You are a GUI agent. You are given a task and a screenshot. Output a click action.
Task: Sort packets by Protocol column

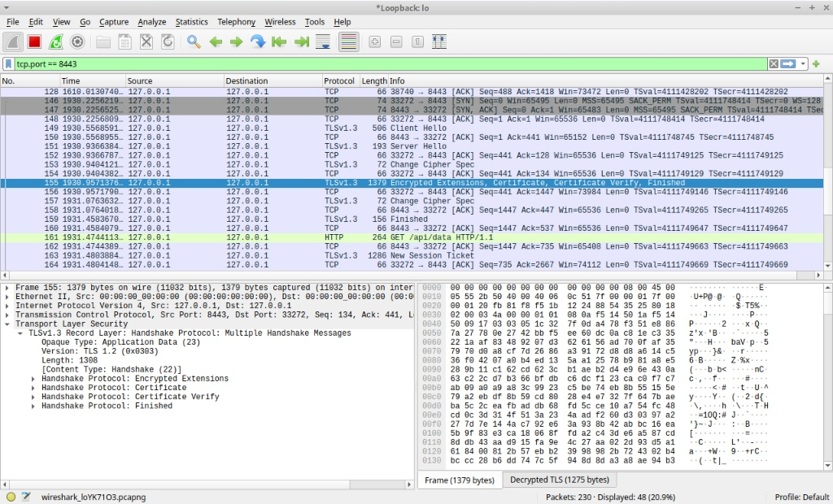click(341, 80)
